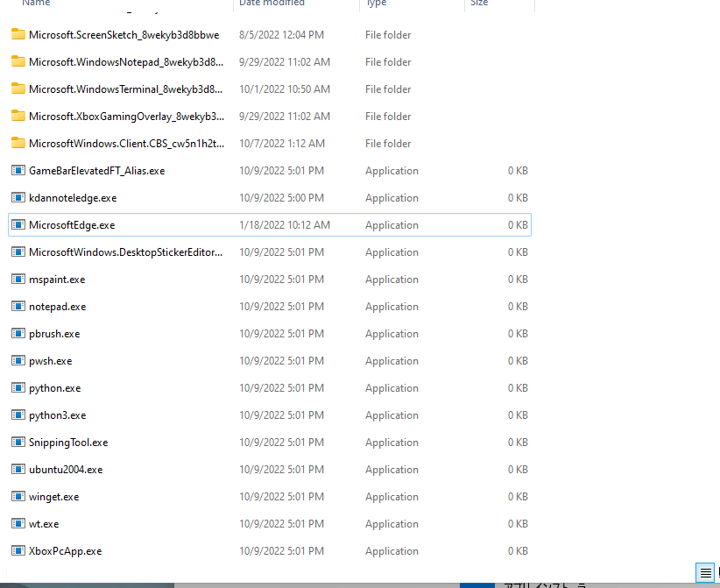Select the MicrosoftWindows.Client.CBS folder name
Viewport: 720px width, 588px height.
pyautogui.click(x=126, y=144)
